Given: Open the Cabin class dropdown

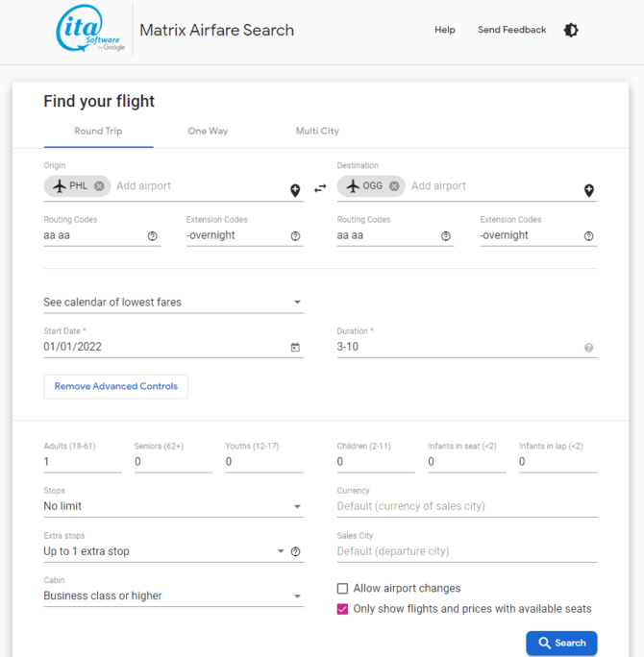Looking at the screenshot, I should point(173,596).
